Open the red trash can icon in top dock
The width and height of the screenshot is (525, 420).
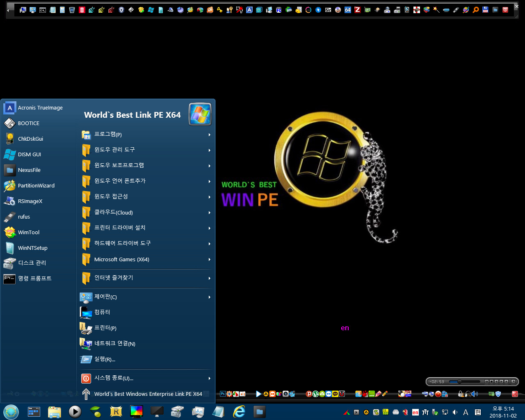82,10
